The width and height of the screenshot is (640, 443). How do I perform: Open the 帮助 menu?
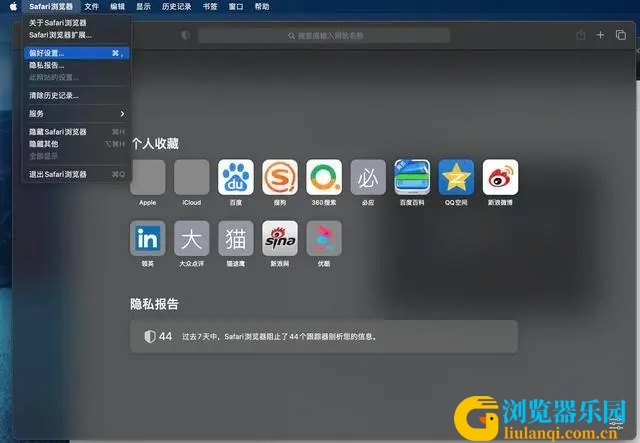[x=262, y=7]
